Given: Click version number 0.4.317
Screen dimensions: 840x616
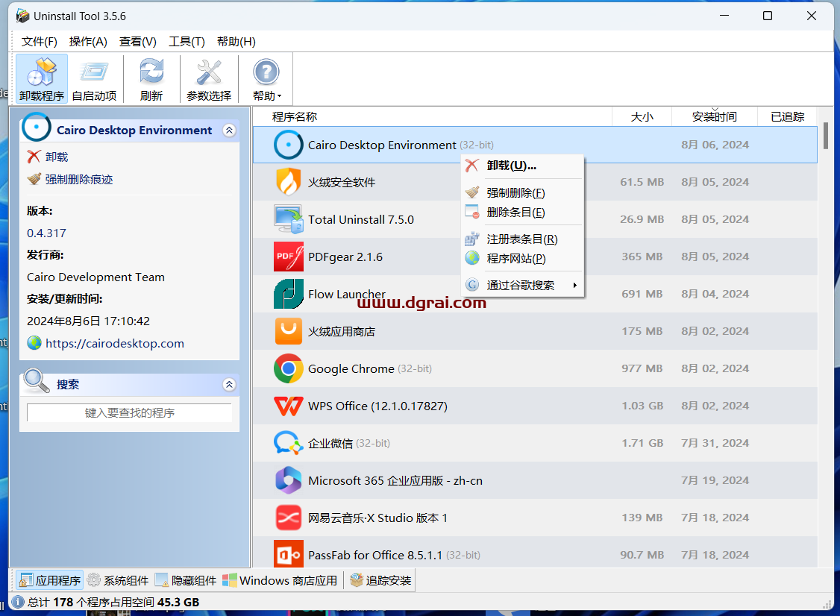Looking at the screenshot, I should point(46,233).
